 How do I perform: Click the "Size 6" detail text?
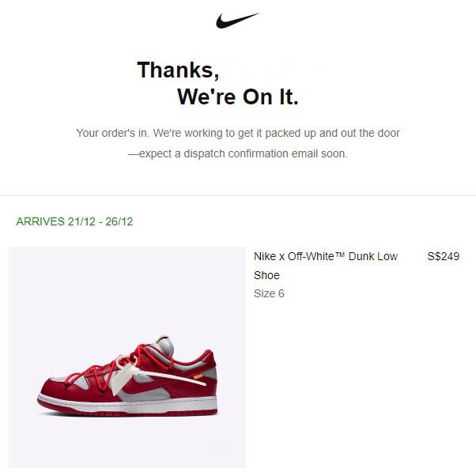pyautogui.click(x=269, y=293)
